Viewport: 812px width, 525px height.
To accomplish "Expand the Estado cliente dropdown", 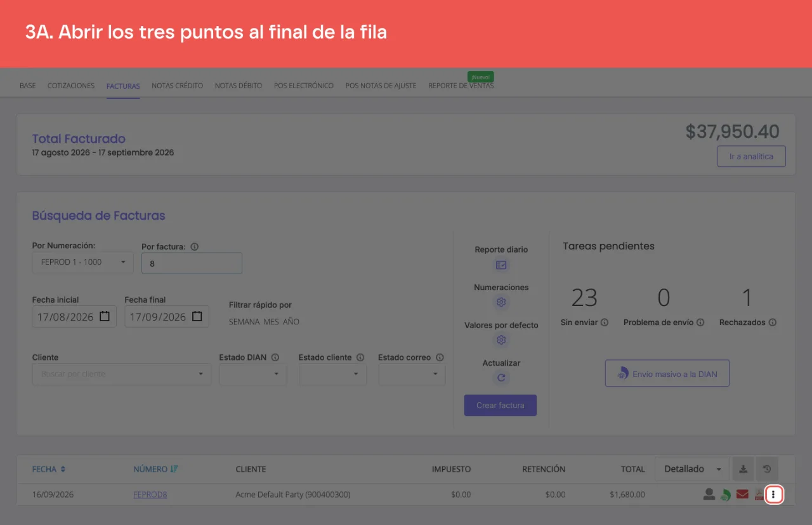I will tap(332, 374).
